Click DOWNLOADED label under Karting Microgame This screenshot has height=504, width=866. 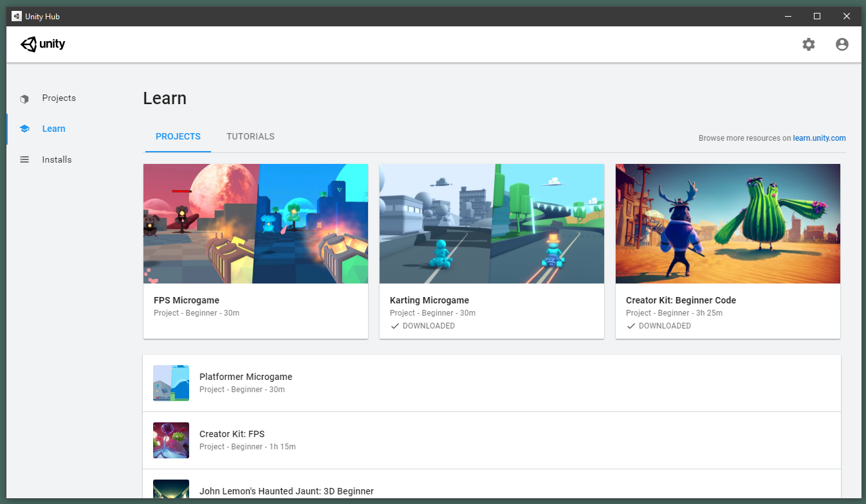[x=428, y=326]
